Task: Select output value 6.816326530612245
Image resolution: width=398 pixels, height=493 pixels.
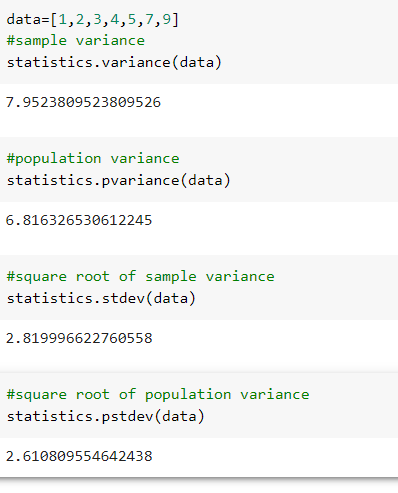Action: [x=79, y=220]
